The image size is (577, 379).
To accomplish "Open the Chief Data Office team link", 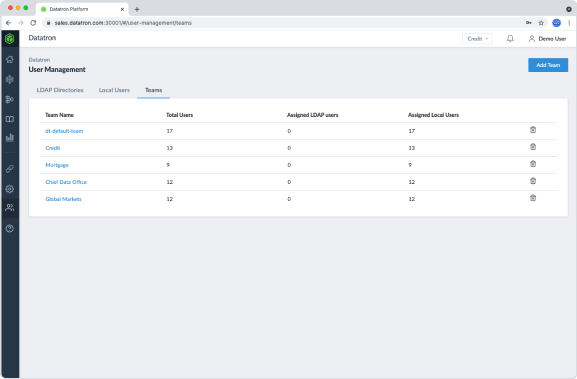I will click(66, 182).
